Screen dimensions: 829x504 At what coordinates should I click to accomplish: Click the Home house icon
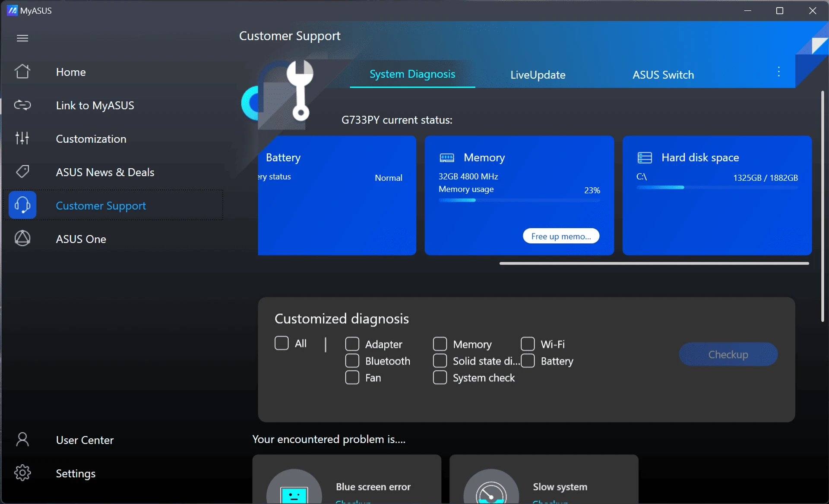pyautogui.click(x=22, y=72)
